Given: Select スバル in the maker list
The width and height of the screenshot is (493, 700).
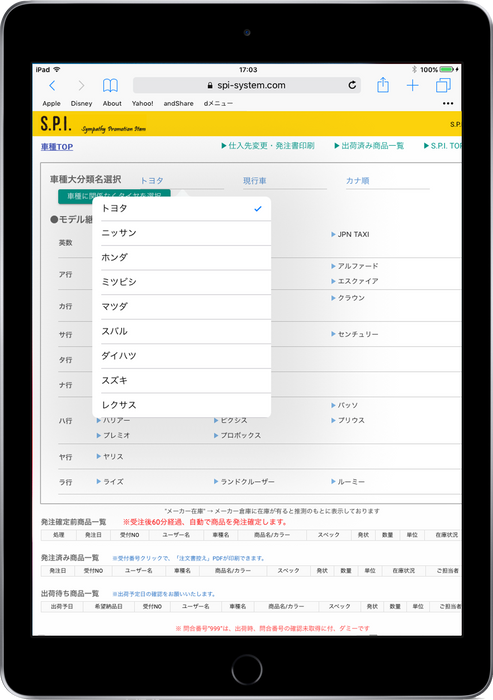Looking at the screenshot, I should (181, 331).
